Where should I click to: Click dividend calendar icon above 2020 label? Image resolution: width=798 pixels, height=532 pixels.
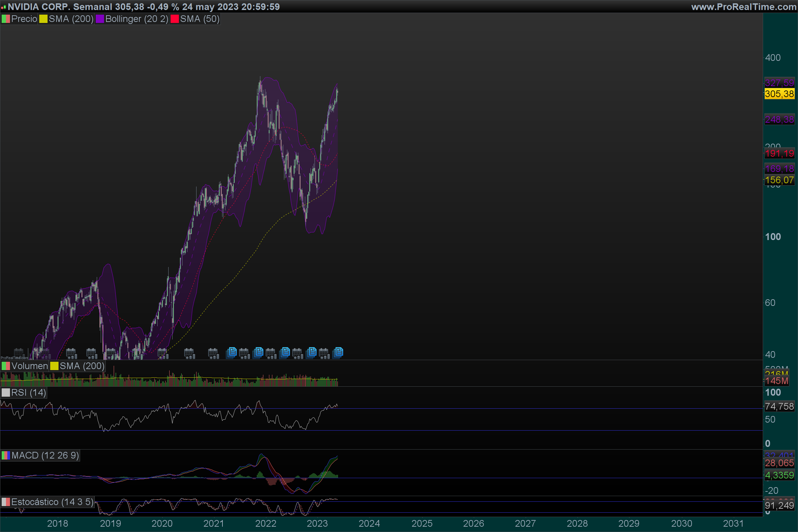[163, 353]
